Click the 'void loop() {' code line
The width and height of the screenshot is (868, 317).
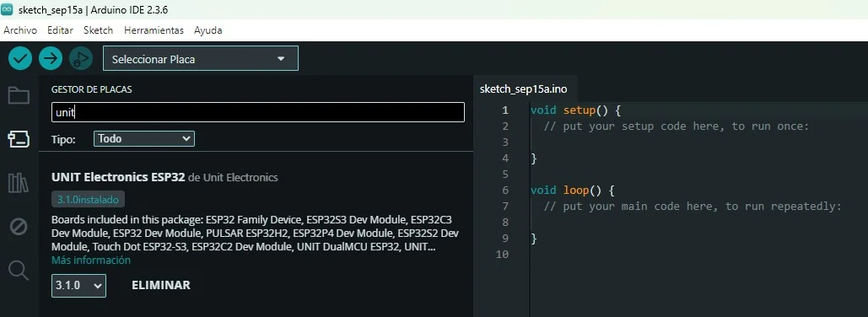pos(573,191)
